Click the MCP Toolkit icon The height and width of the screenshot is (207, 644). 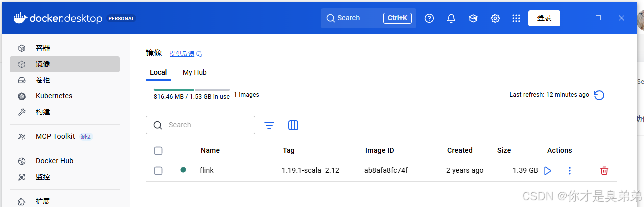22,137
